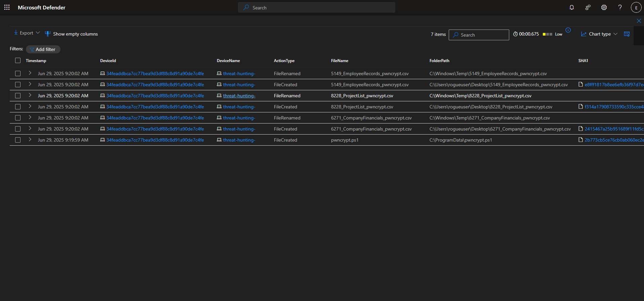644x301 pixels.
Task: Expand the FileRenamed 5149_EmployeeRecords row
Action: point(30,73)
